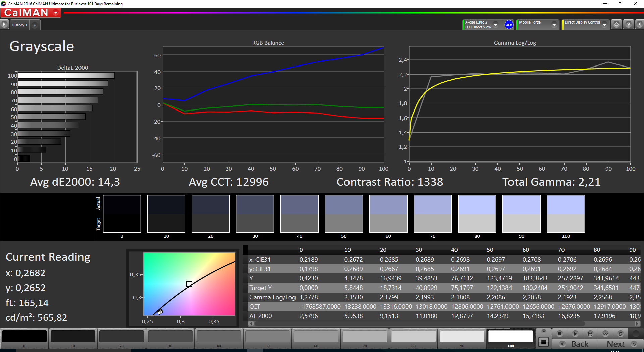
Task: Select the 100 percent white patch button
Action: tap(511, 339)
